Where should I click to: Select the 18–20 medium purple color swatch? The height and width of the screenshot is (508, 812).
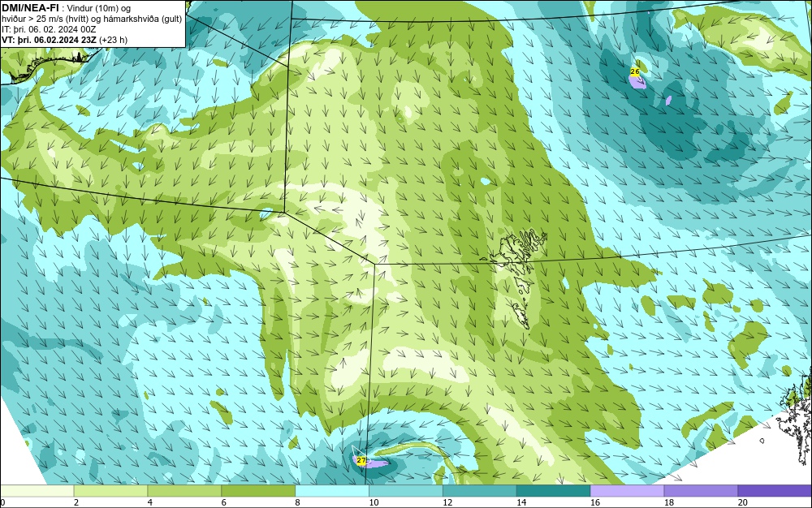click(x=702, y=491)
